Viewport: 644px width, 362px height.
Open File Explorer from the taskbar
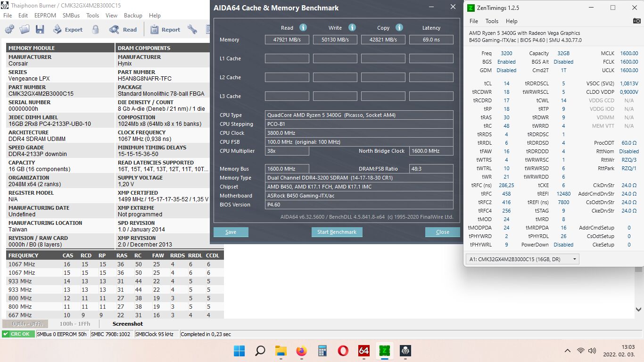tap(281, 351)
